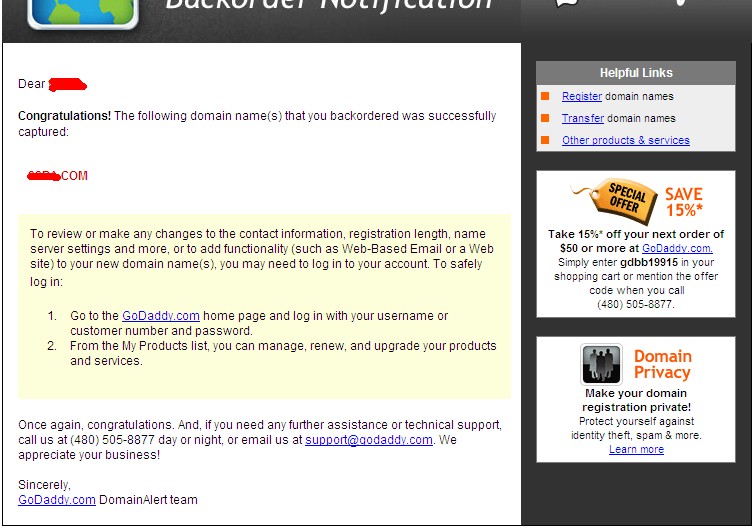Viewport: 756px width, 528px height.
Task: Click the globe logo icon in the header
Action: pos(83,14)
